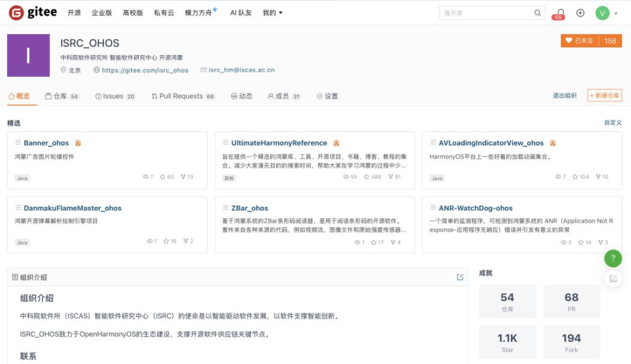This screenshot has width=631, height=364.
Task: Open the green V user avatar
Action: click(603, 13)
